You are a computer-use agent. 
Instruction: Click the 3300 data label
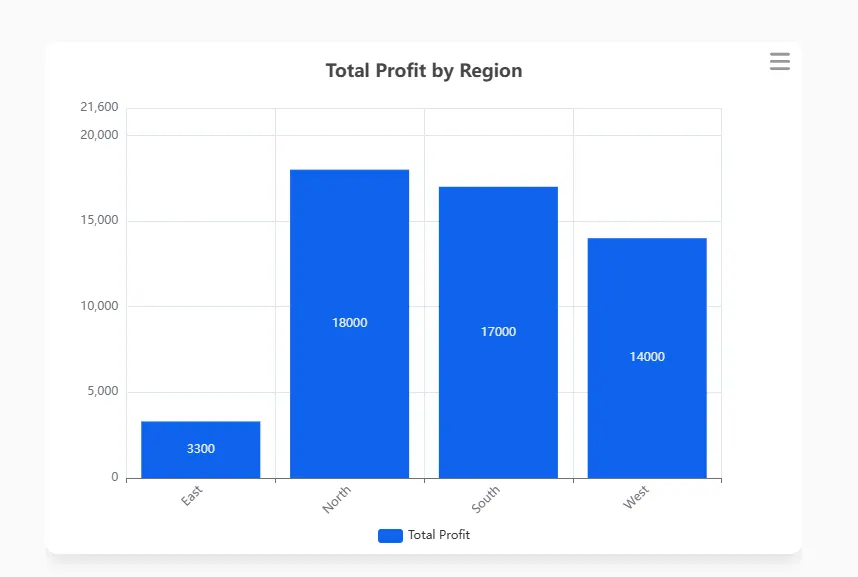coord(200,449)
